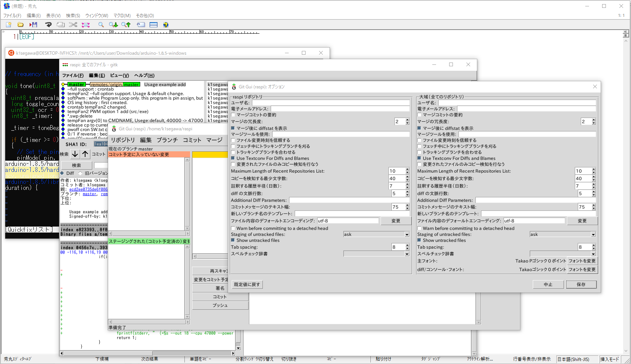Screen dimensions: 631x364
Task: Click the Git Gui main window title icon
Action: click(114, 129)
